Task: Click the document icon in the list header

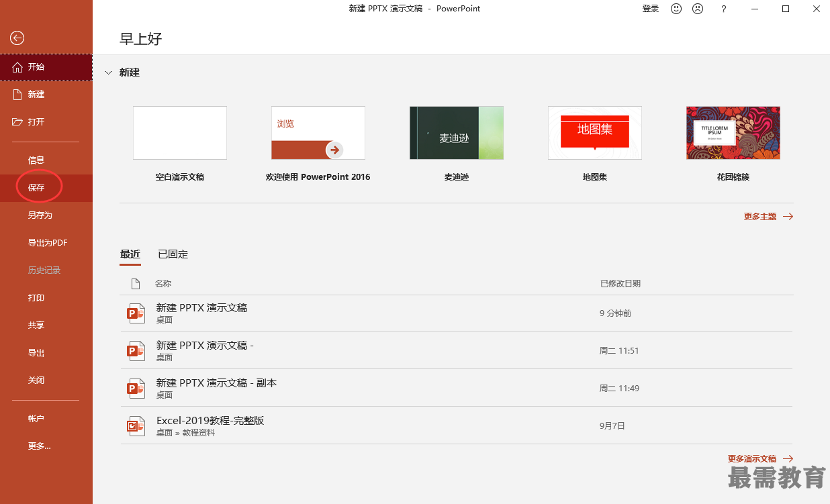Action: pos(136,284)
